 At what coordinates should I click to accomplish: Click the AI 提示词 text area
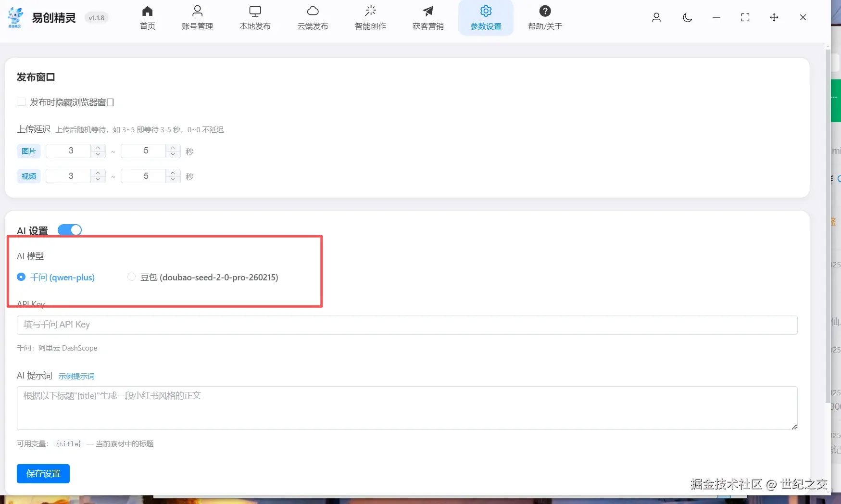tap(407, 408)
